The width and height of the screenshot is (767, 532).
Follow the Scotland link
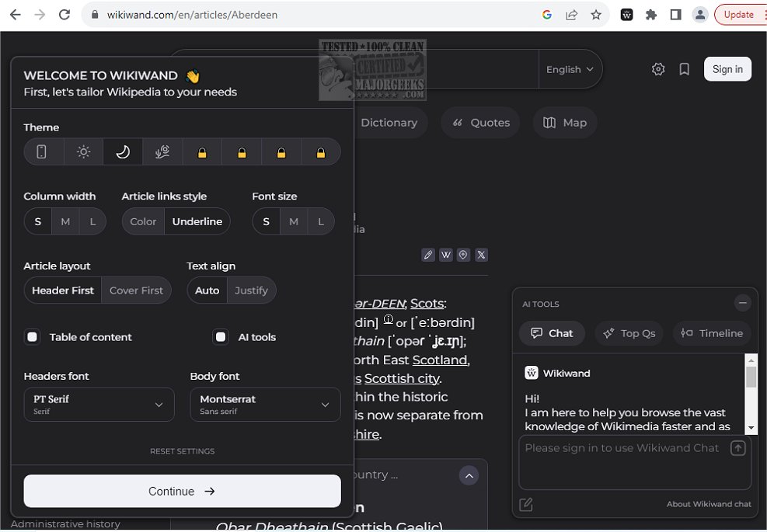coord(440,360)
